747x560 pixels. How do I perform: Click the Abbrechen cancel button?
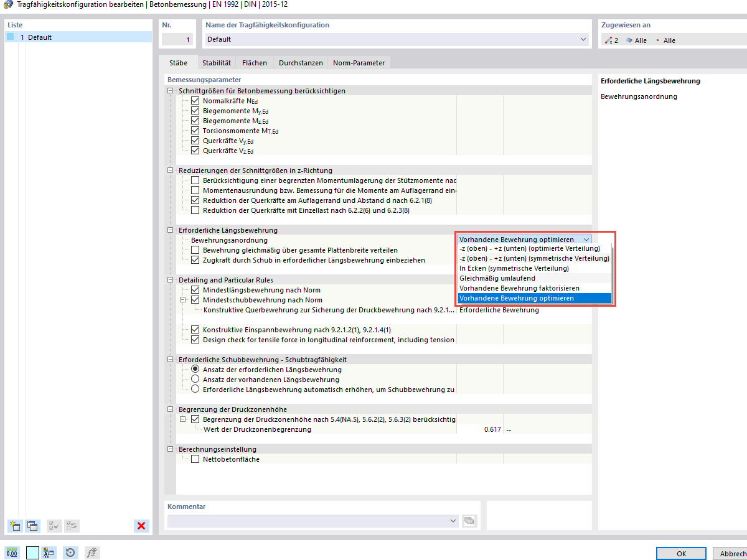729,554
